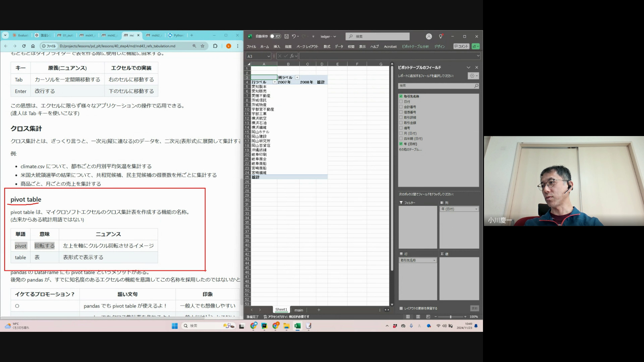Switch to the main sheet tab

[299, 310]
